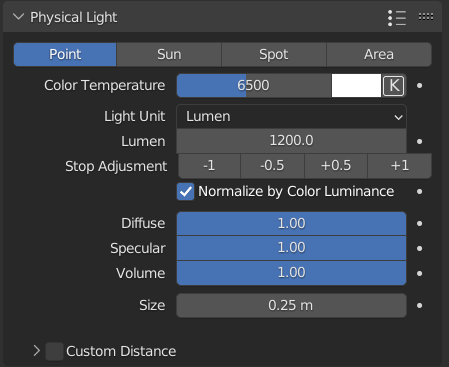This screenshot has height=367, width=449.
Task: Apply +1 stop adjustment
Action: pos(400,166)
